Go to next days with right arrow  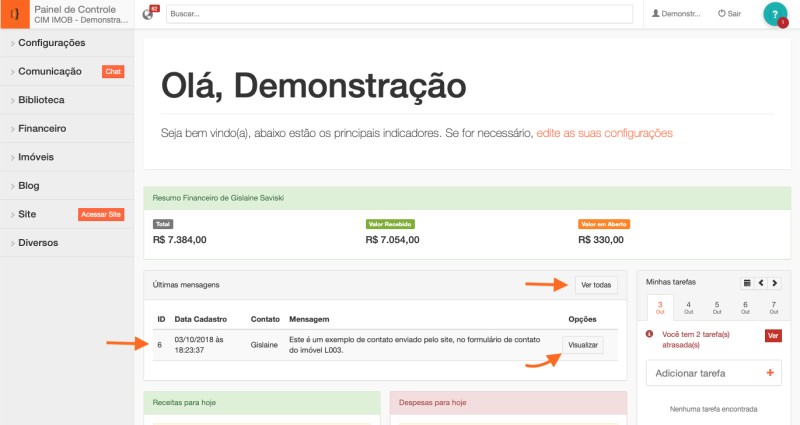coord(776,283)
